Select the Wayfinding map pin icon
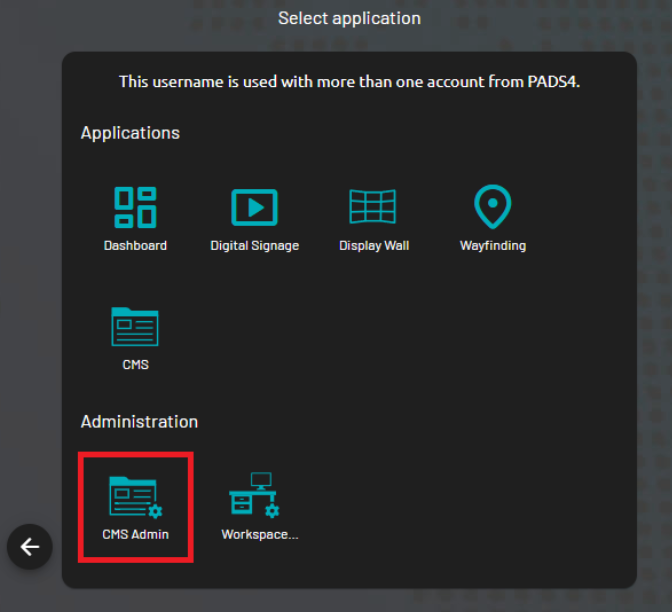Screen dimensions: 672x612 click(492, 207)
